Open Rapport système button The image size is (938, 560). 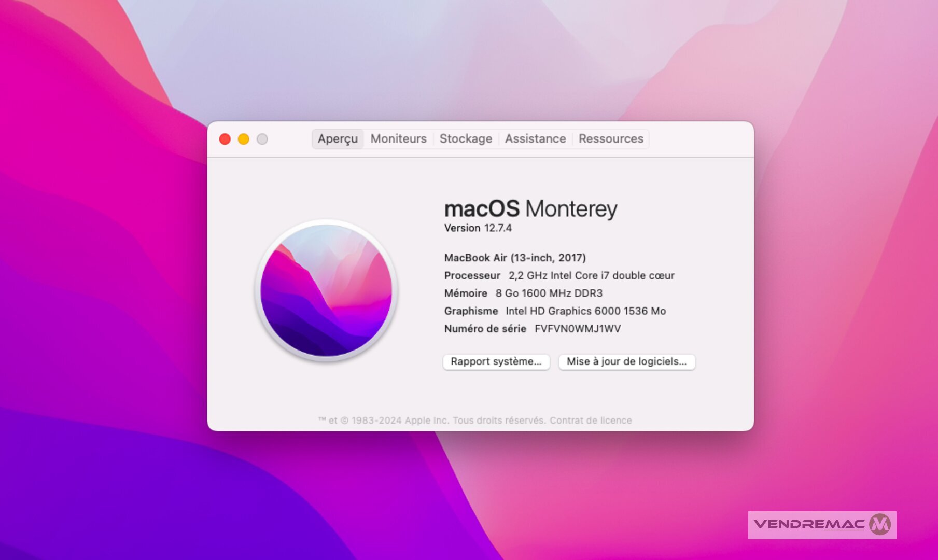[496, 361]
